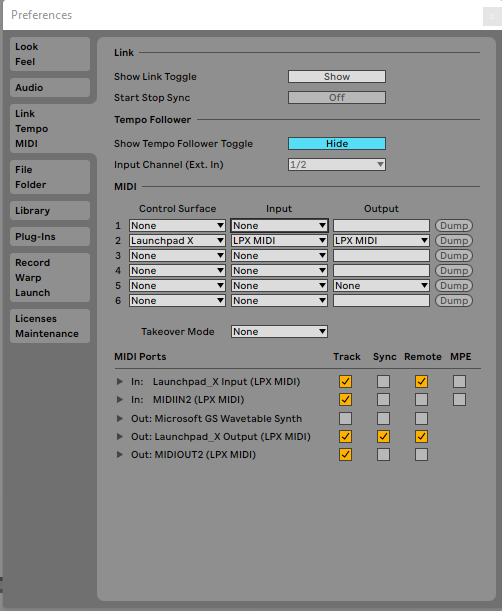Screen dimensions: 502x611
Task: Toggle the Tempo Follower Hide button
Action: [337, 143]
